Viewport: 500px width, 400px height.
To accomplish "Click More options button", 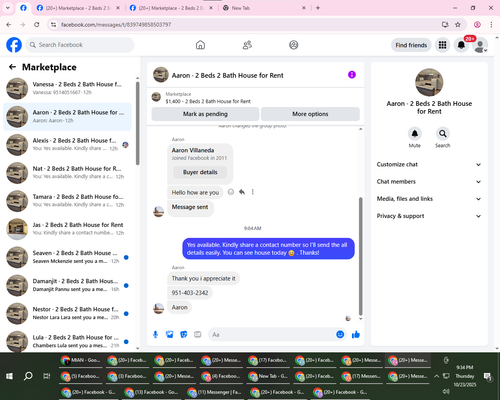I will tap(310, 114).
